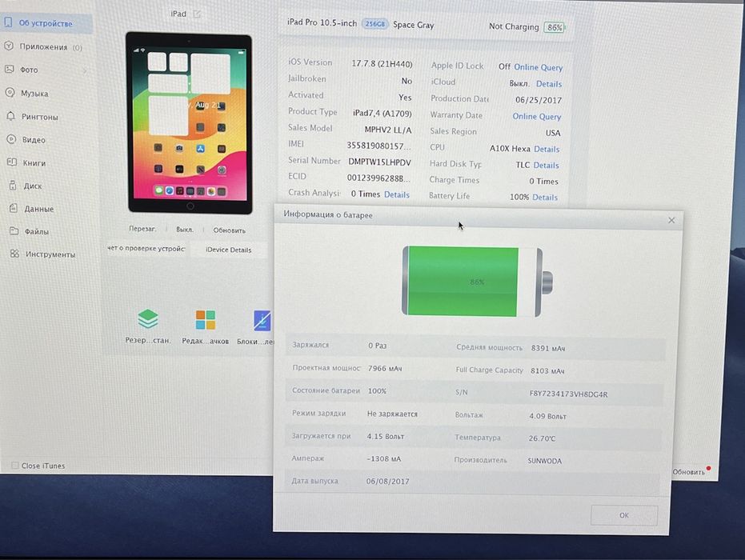Click Online Query link for Apple ID Lock
745x560 pixels.
[538, 67]
